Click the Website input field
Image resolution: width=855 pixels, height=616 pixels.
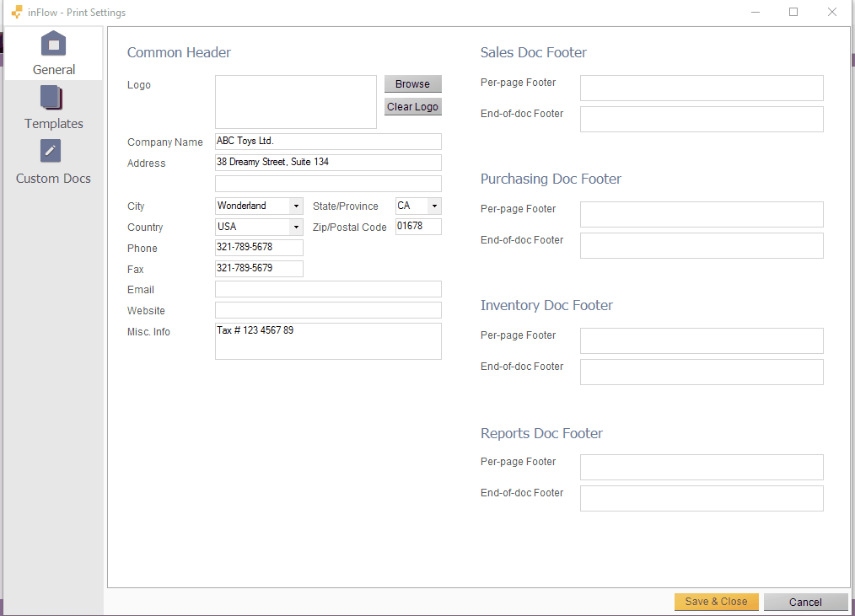pos(328,310)
